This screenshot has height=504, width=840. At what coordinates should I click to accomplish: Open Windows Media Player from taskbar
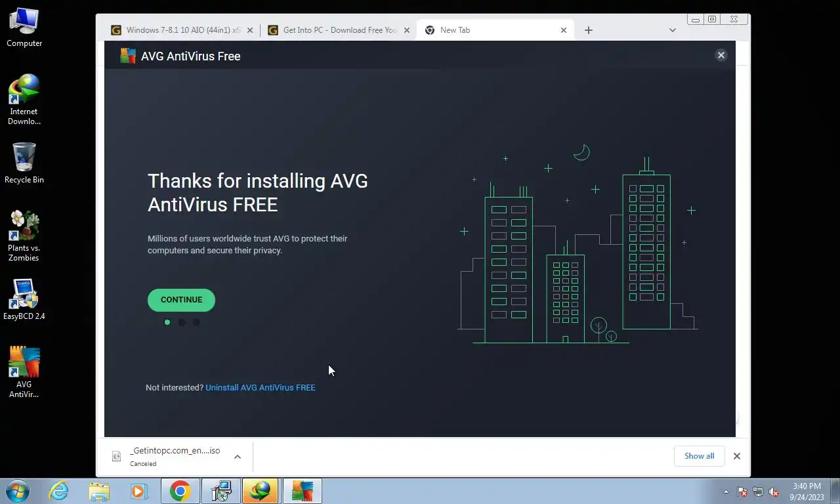pos(139,491)
